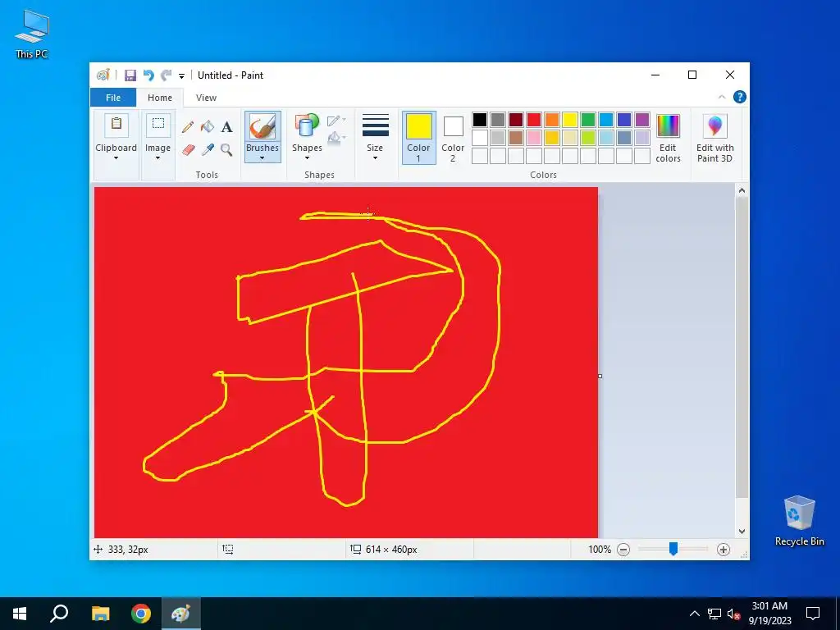The width and height of the screenshot is (840, 630).
Task: Expand the Image dropdown arrow
Action: coord(158,158)
